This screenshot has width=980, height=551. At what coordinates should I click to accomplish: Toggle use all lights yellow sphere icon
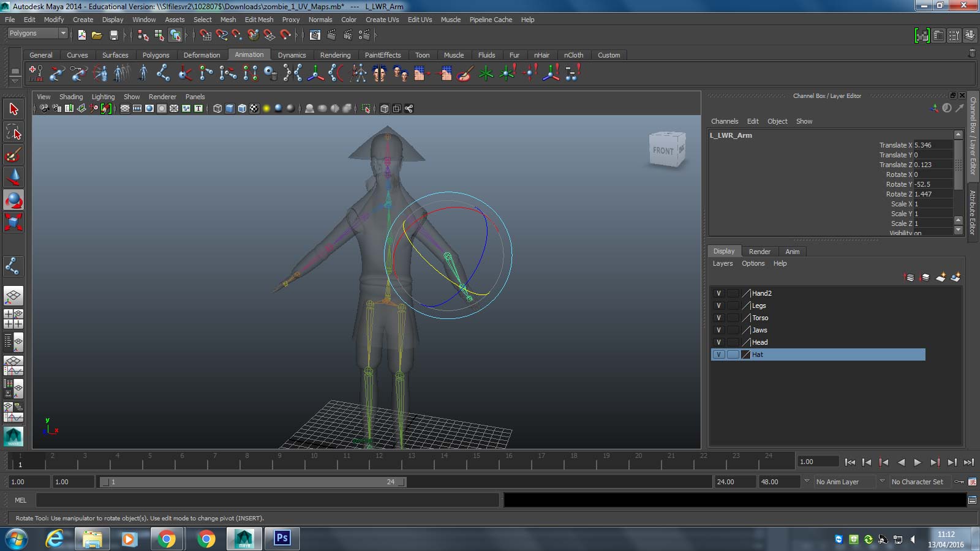pos(266,108)
